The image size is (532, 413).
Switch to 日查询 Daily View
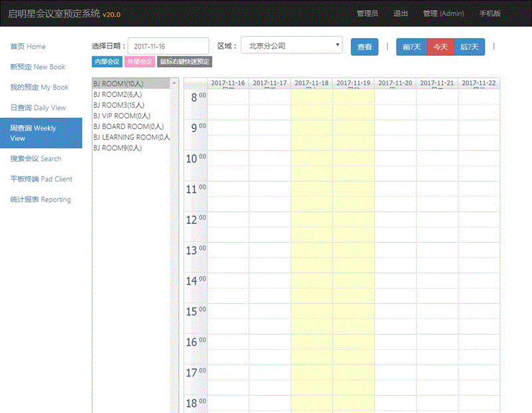[38, 108]
